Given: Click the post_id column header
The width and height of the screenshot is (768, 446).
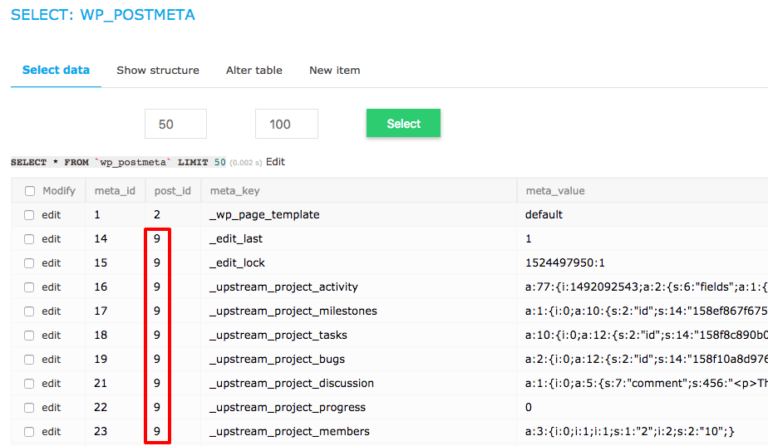Looking at the screenshot, I should [170, 191].
